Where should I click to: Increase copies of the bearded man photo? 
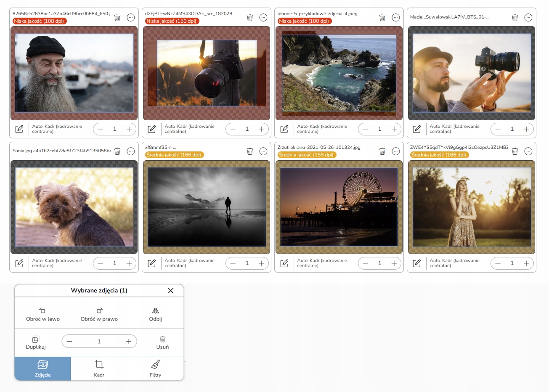129,129
